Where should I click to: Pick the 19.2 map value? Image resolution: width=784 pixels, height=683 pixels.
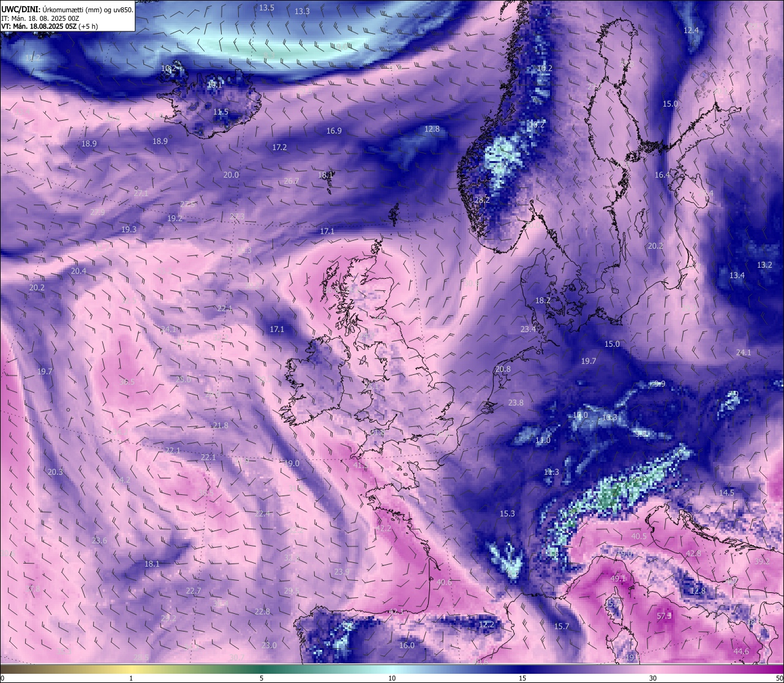175,218
